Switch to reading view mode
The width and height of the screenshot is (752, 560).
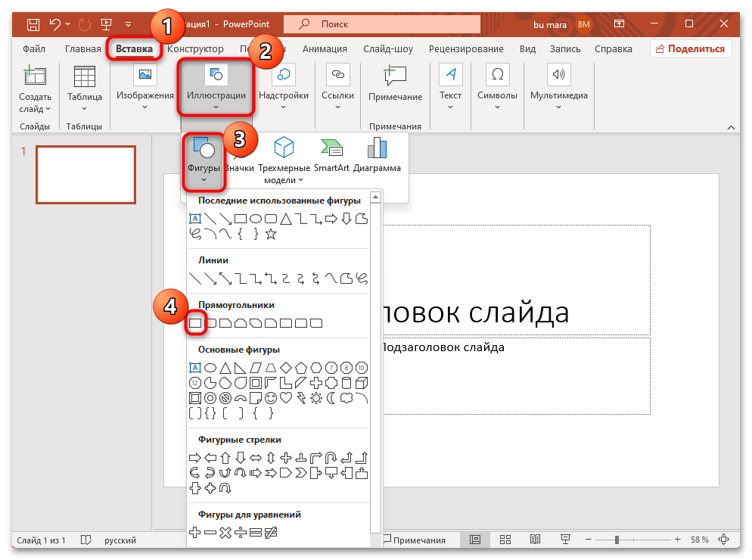pyautogui.click(x=535, y=540)
